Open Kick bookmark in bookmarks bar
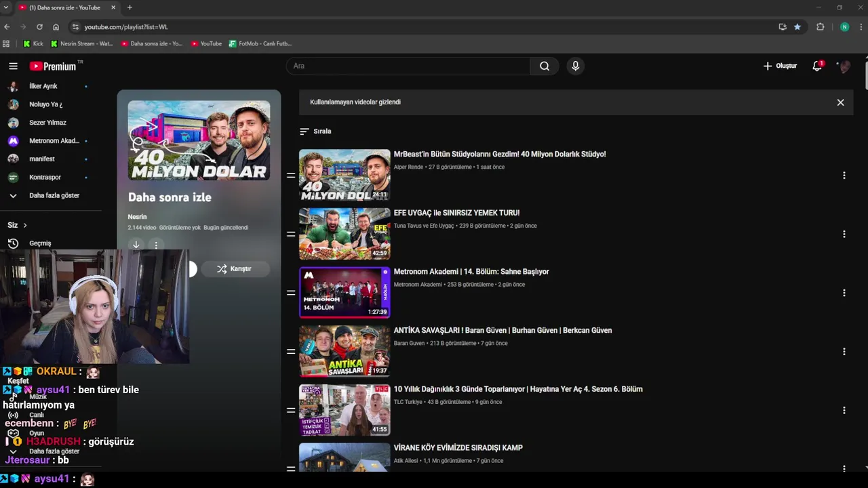The image size is (868, 488). click(33, 43)
